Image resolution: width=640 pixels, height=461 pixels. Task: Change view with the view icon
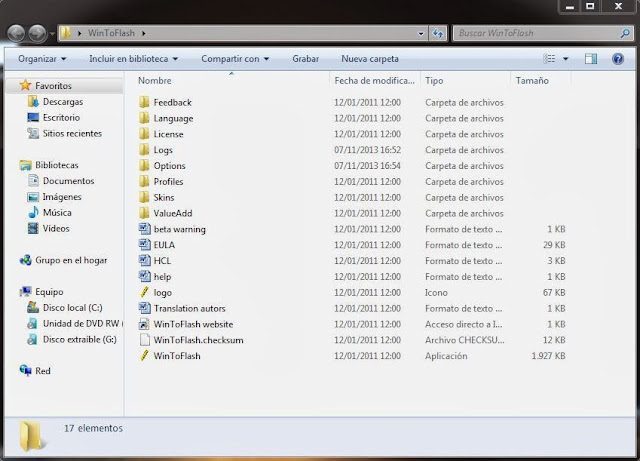click(x=549, y=59)
